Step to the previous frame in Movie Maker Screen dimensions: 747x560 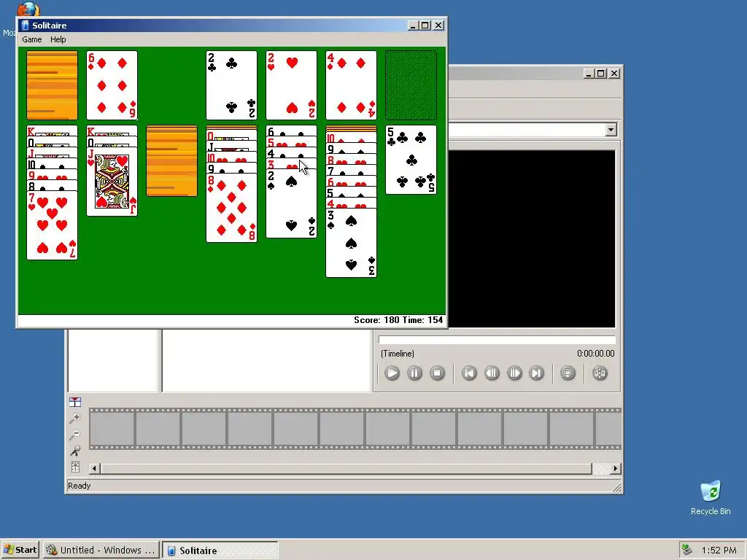tap(492, 373)
